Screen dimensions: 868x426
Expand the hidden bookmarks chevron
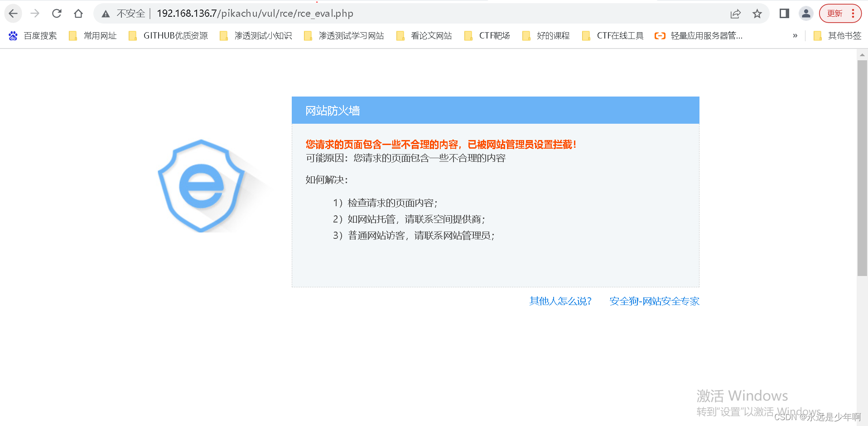795,36
